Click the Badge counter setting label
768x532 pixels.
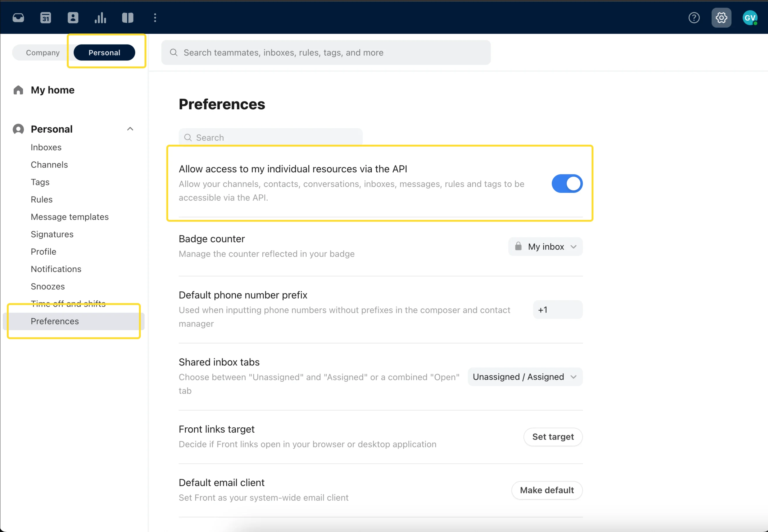click(x=212, y=239)
